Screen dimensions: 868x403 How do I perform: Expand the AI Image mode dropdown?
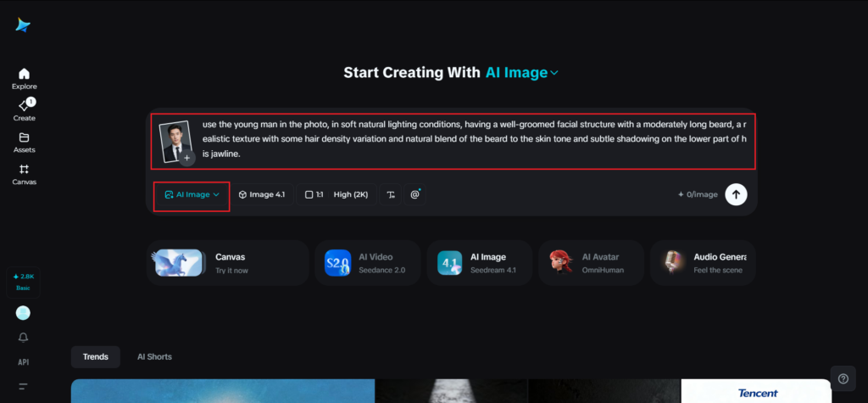pos(192,194)
